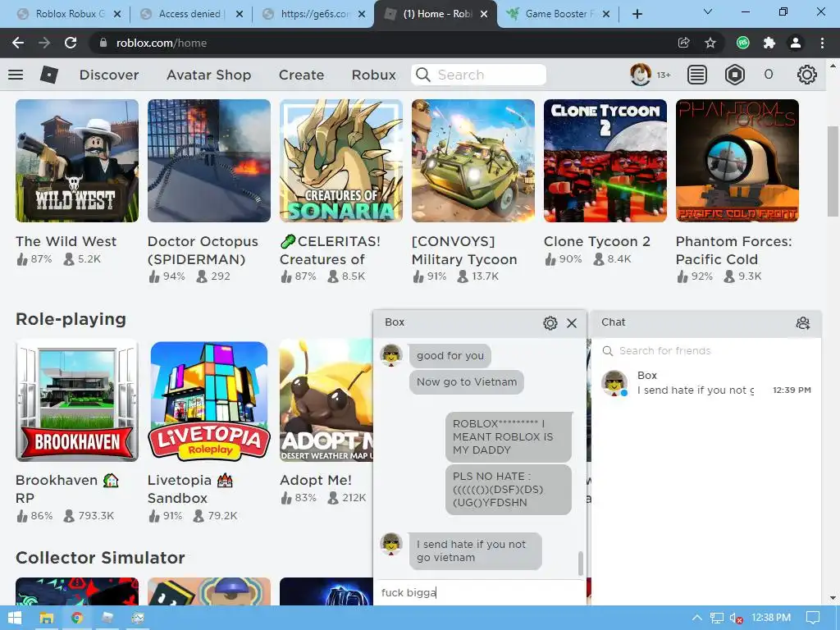This screenshot has width=840, height=630.
Task: Select Box conversation in chat list
Action: [706, 383]
